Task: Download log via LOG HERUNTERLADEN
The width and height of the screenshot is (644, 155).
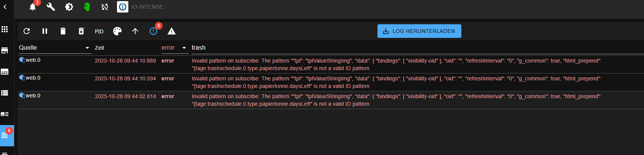Action: (x=419, y=31)
